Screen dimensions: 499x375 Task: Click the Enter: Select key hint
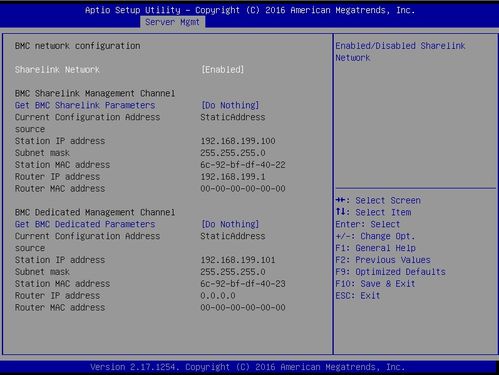[368, 224]
